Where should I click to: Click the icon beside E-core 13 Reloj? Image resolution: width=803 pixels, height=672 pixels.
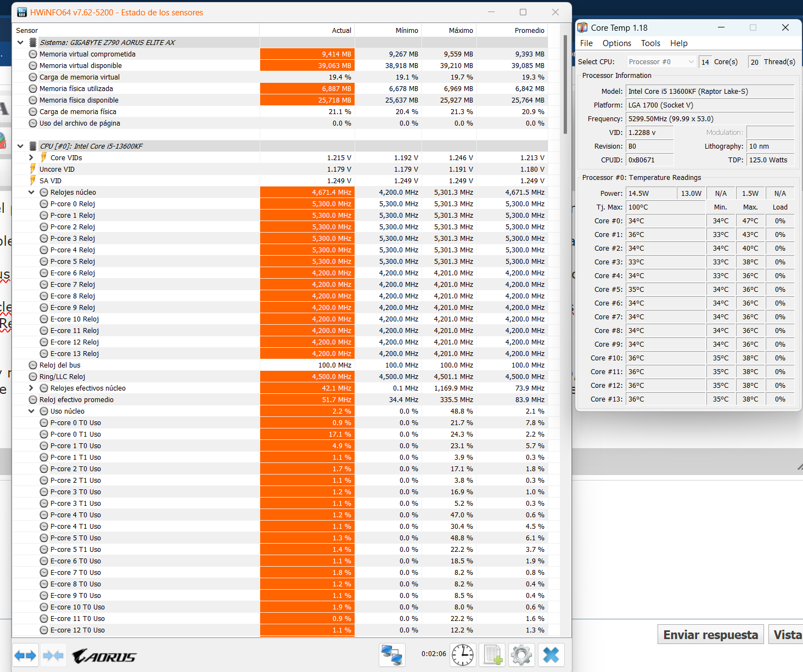tap(44, 353)
